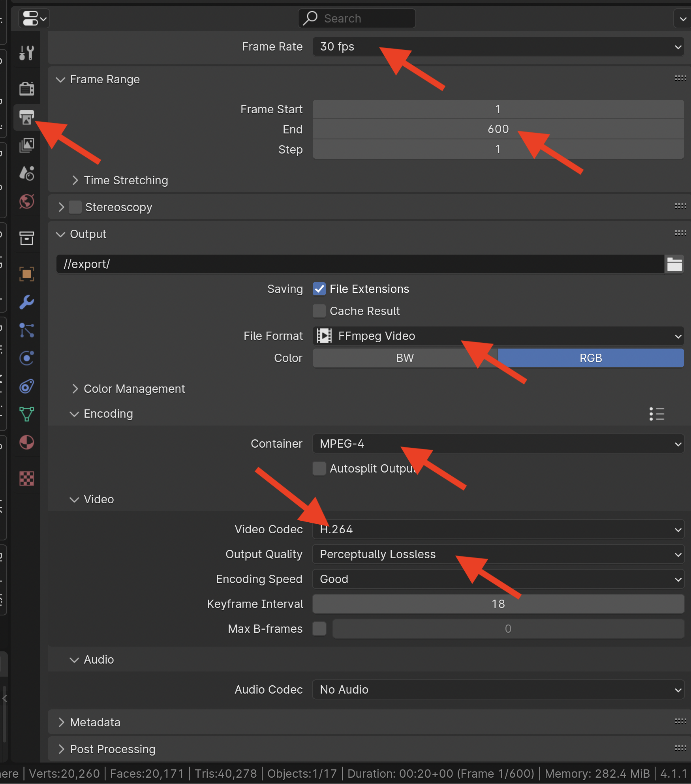This screenshot has height=784, width=691.
Task: Expand the Post Processing panel
Action: click(x=61, y=749)
